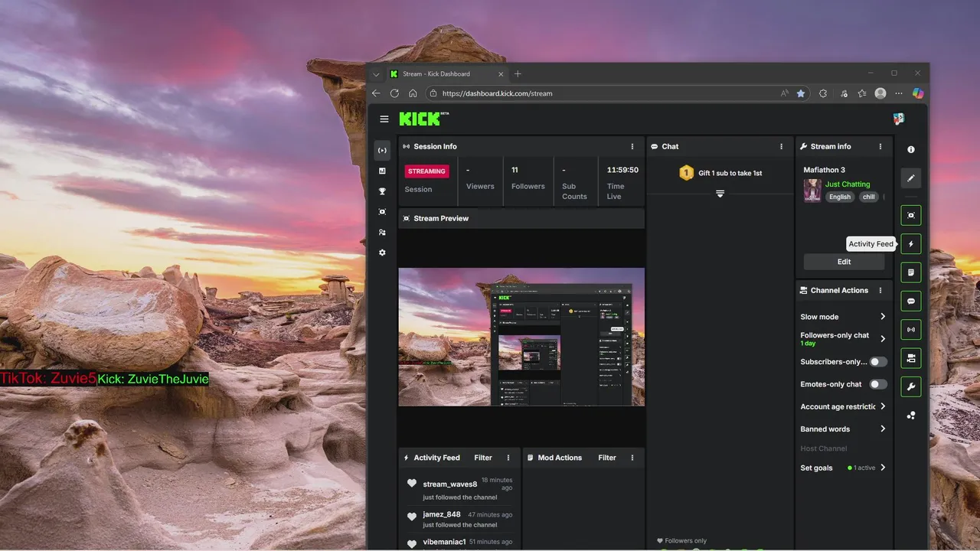Open Activity Feed panel three-dot menu
This screenshot has height=551, width=980.
tap(508, 458)
